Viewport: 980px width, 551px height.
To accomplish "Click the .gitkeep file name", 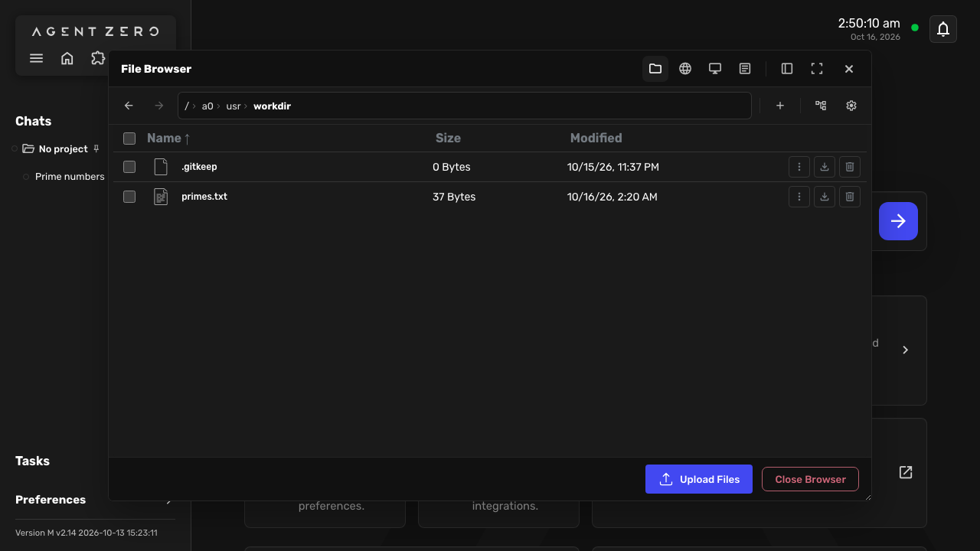I will tap(199, 167).
